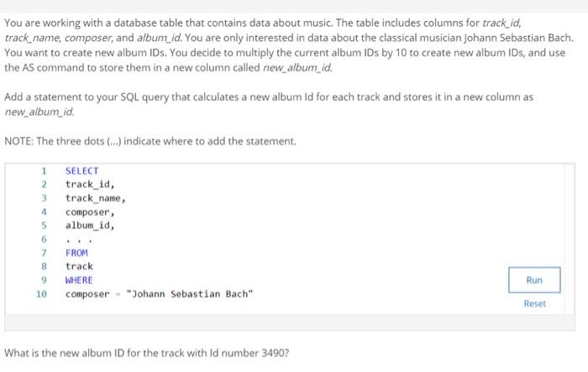Click the track table name on line 8
Screen dimensions: 588x372
pyautogui.click(x=79, y=267)
